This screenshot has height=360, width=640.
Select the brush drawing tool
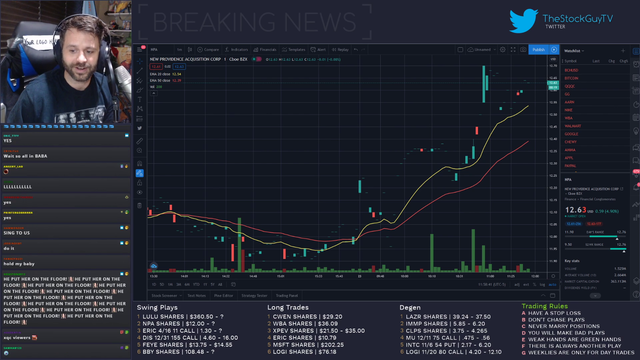click(x=140, y=90)
